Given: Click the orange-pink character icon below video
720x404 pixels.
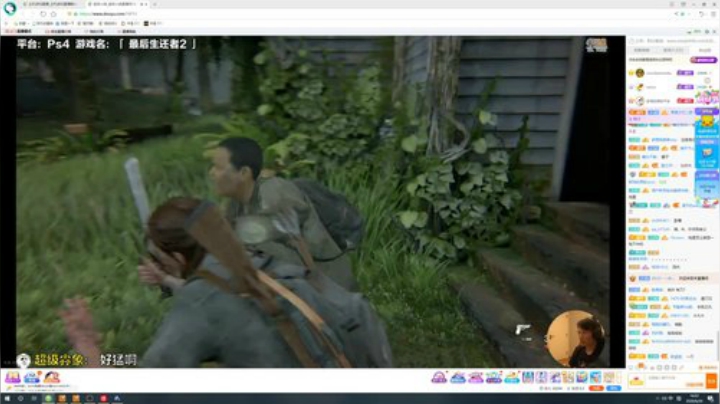Looking at the screenshot, I should 52,377.
